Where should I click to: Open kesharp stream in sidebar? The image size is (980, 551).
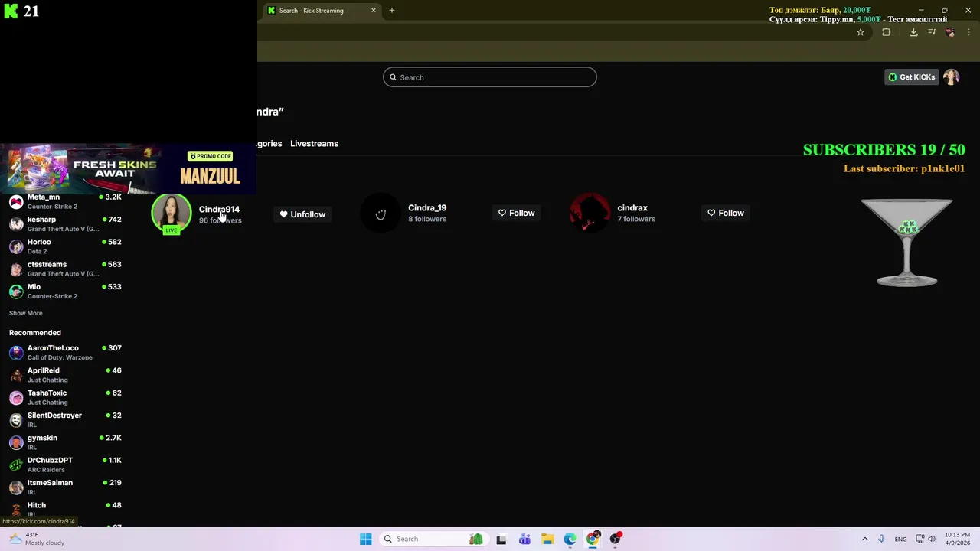[65, 224]
